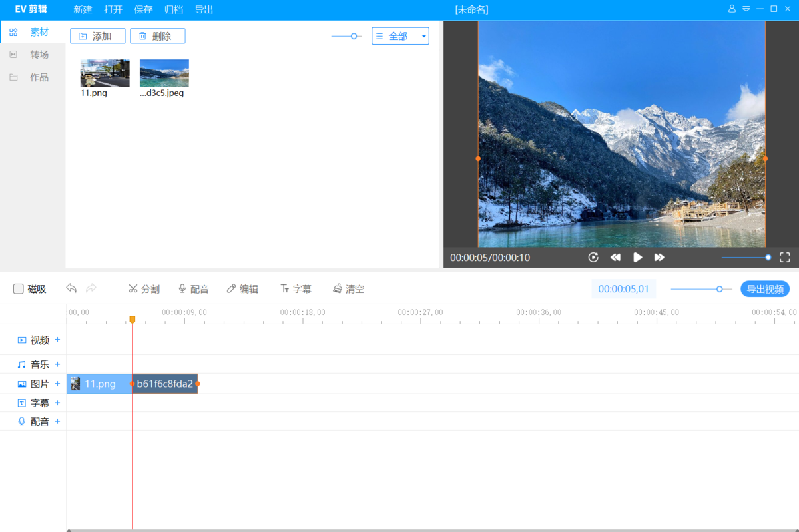Add a new video track with plus
Image resolution: width=799 pixels, height=532 pixels.
point(57,340)
